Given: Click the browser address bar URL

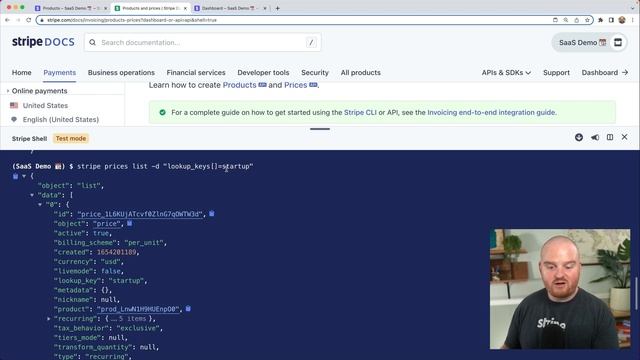Looking at the screenshot, I should pyautogui.click(x=131, y=20).
